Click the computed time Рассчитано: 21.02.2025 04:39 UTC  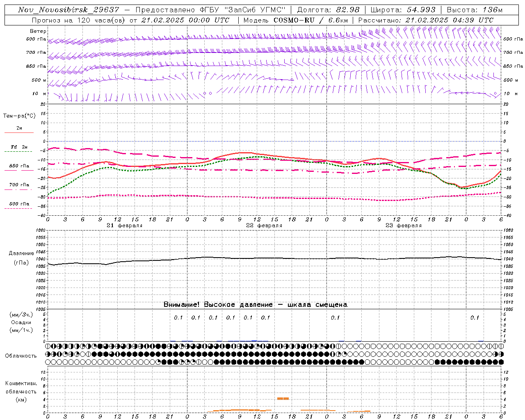tap(426, 20)
